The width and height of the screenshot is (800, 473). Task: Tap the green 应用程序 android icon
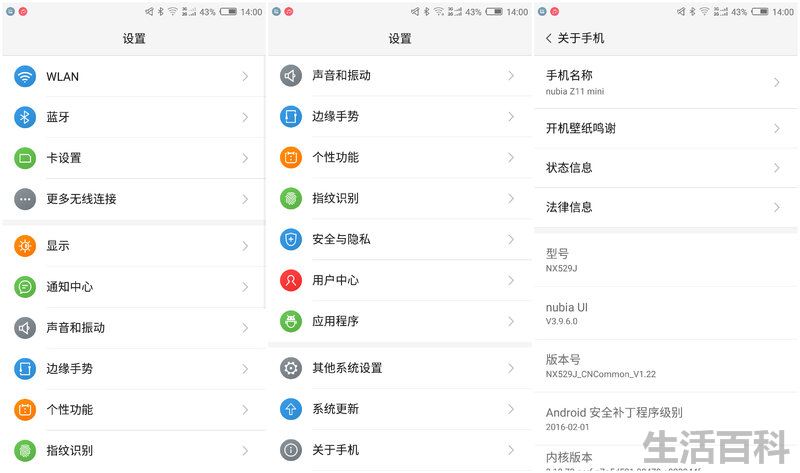291,321
